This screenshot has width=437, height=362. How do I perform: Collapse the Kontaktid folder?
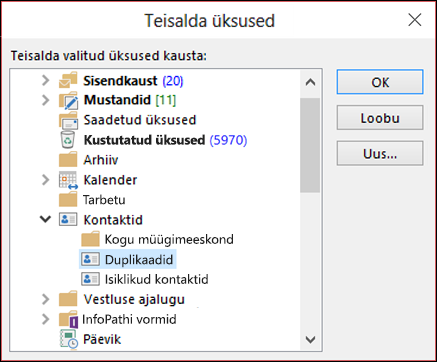click(45, 219)
